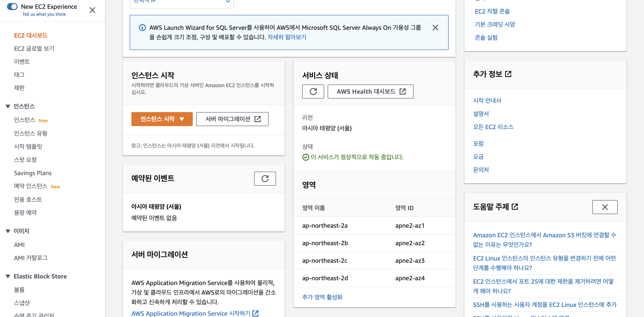The image size is (644, 317).
Task: Collapse the 이미지 sidebar section
Action: point(8,231)
